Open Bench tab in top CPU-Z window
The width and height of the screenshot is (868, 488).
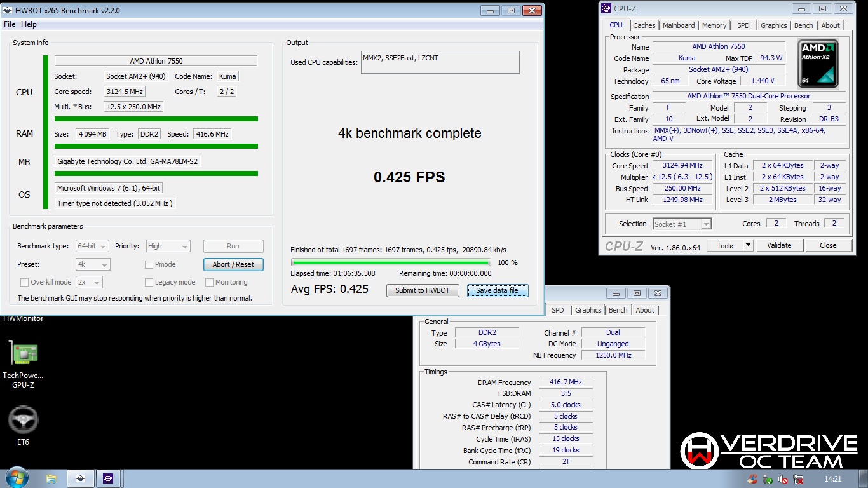tap(803, 25)
